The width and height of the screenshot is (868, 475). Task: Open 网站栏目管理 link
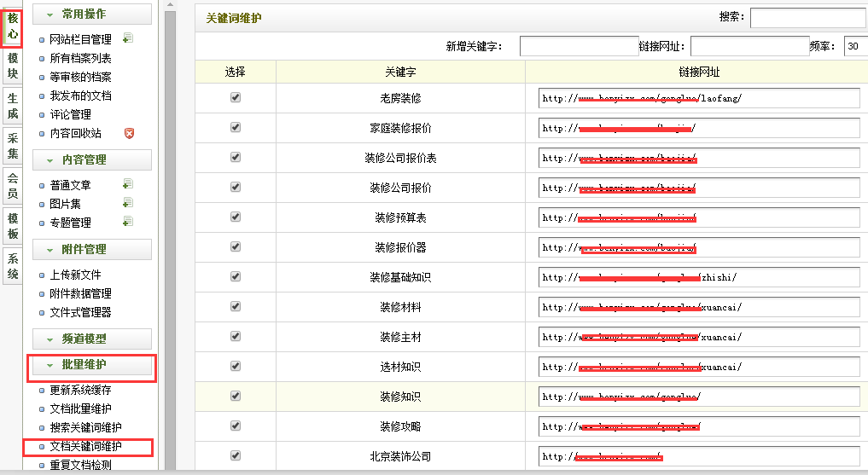point(80,39)
